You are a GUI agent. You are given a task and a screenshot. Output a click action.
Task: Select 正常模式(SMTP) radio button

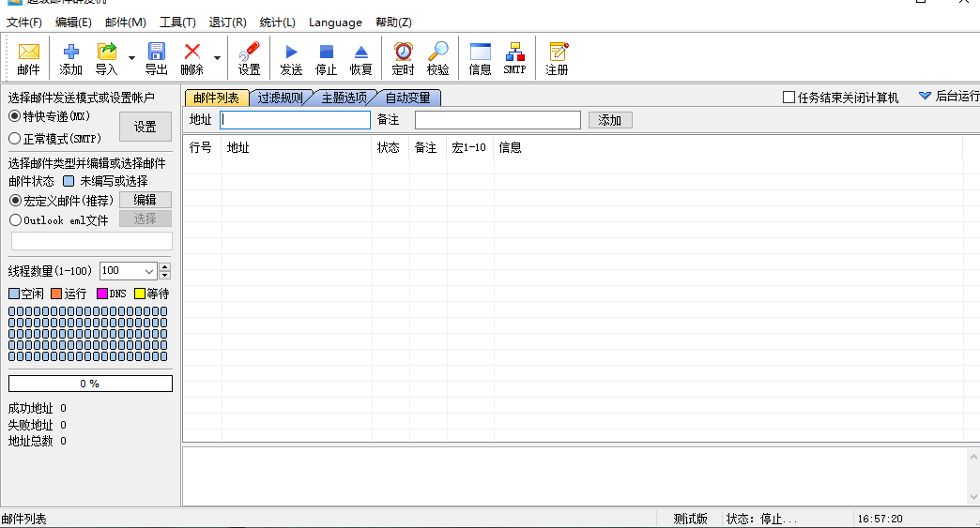click(15, 139)
